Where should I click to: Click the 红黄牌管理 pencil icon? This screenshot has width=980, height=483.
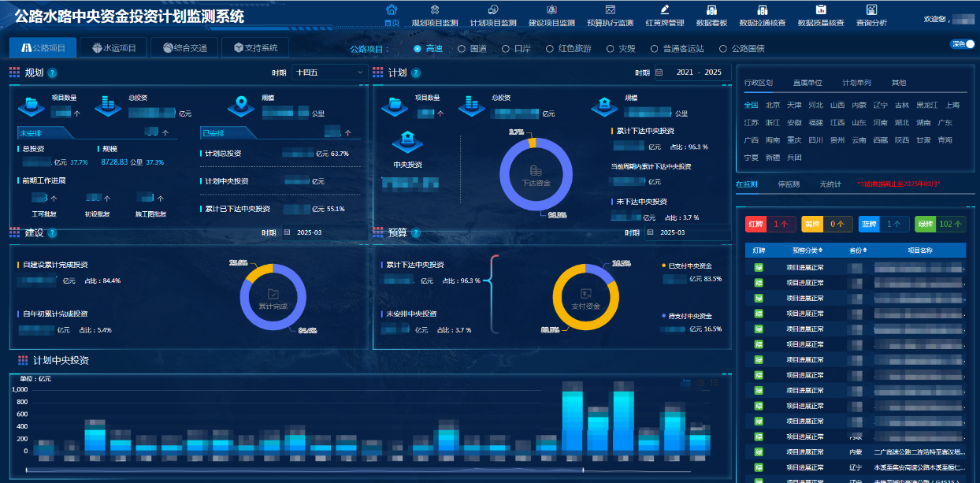pos(664,9)
